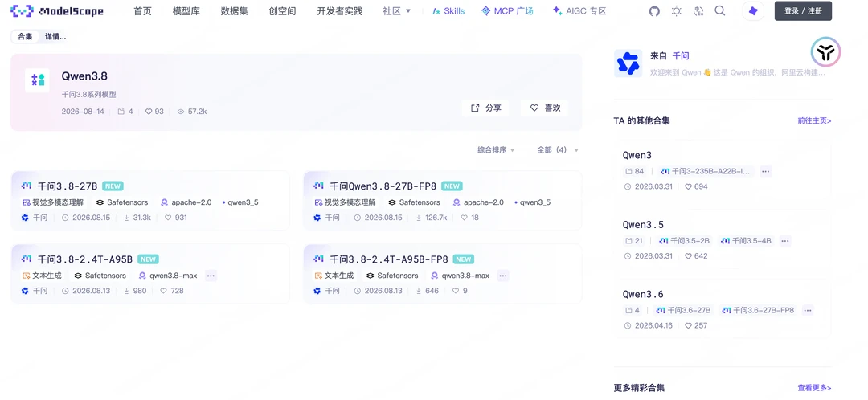
Task: Click apache-2.0 license tag on 千问Qwen3.8-27B-FP8
Action: (478, 202)
